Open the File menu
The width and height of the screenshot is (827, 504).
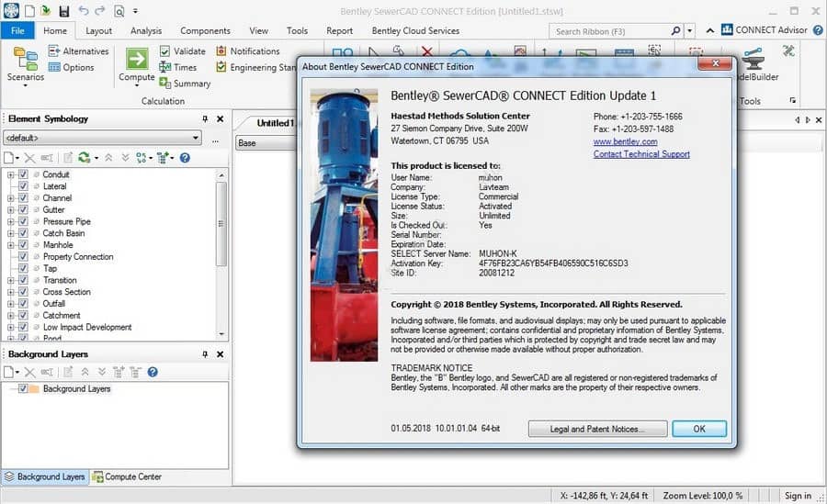click(17, 30)
